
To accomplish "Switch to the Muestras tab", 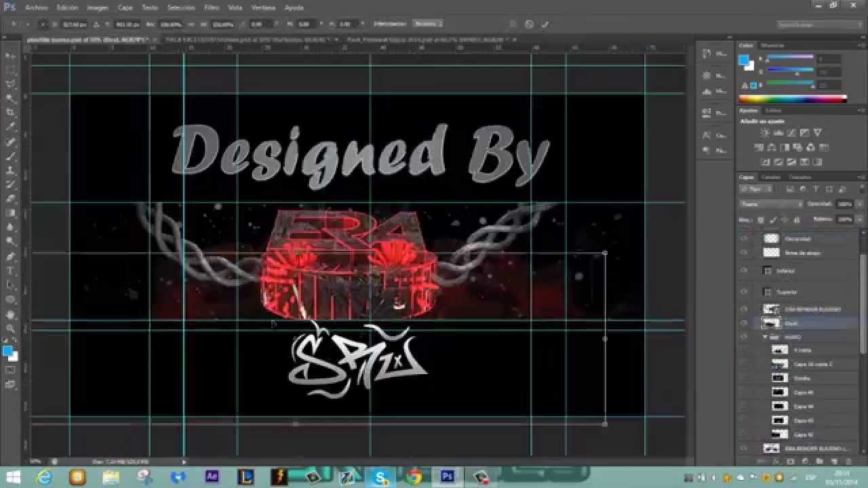I will [773, 45].
